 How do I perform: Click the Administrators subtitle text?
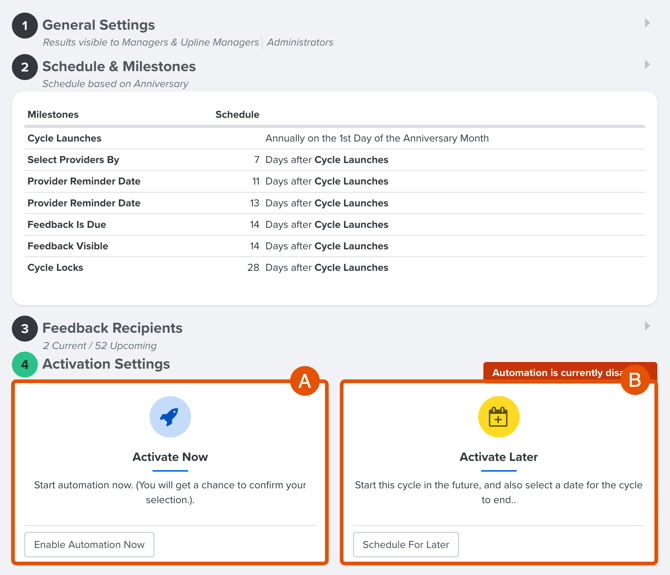300,42
